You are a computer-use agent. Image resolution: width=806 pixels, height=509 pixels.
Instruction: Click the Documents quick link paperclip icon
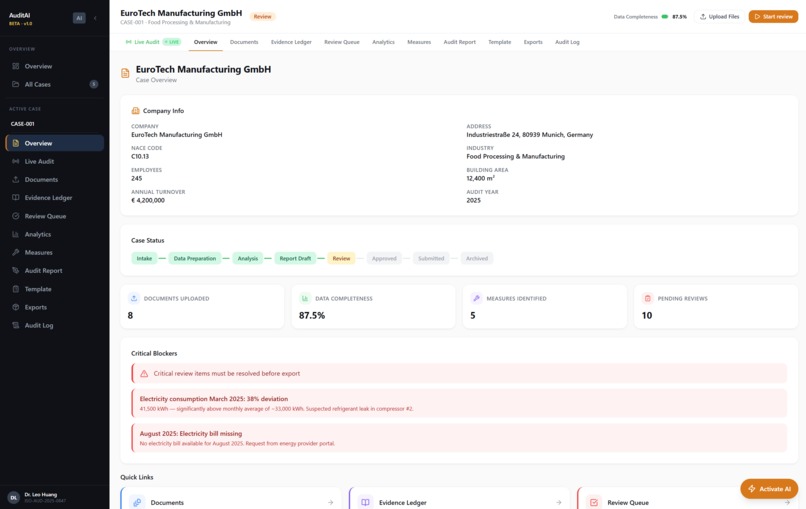137,502
